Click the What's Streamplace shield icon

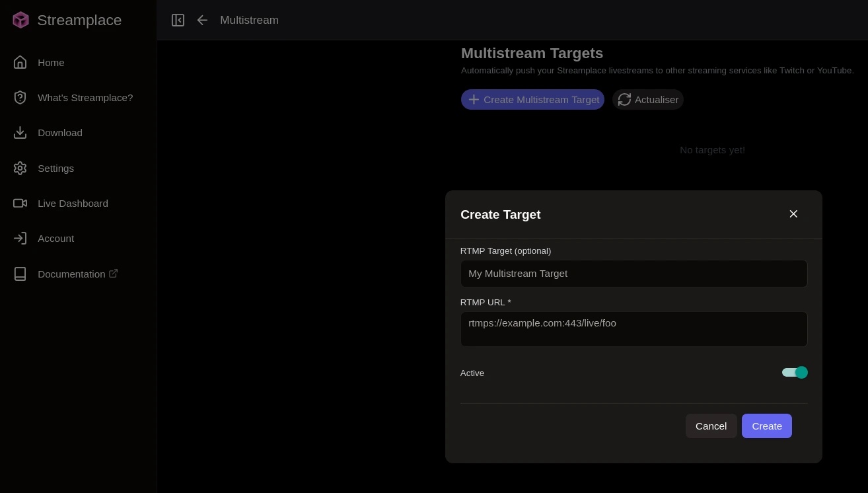pyautogui.click(x=20, y=98)
